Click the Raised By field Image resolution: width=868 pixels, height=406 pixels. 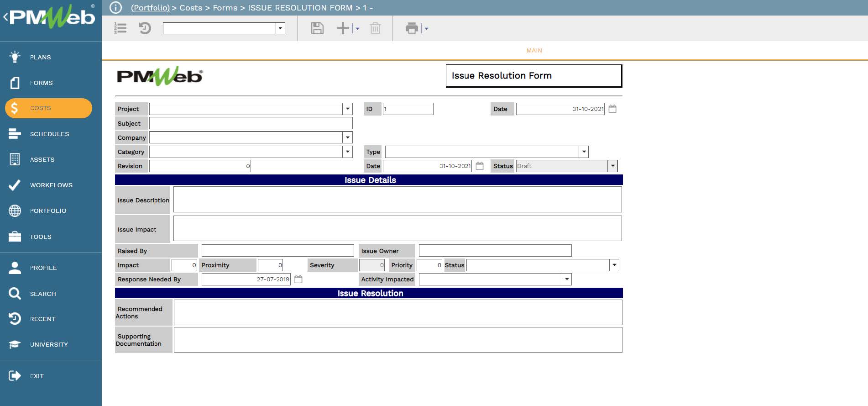278,251
